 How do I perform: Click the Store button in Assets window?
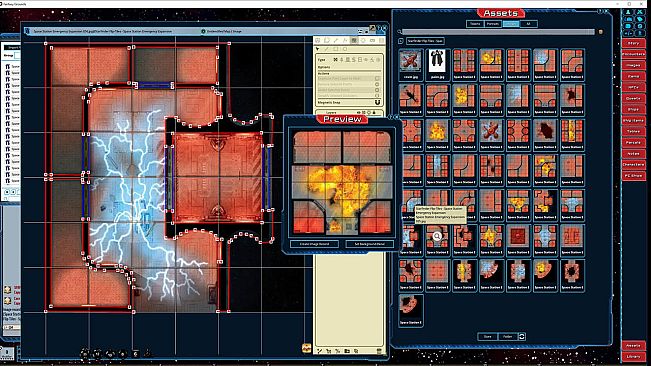pos(487,337)
